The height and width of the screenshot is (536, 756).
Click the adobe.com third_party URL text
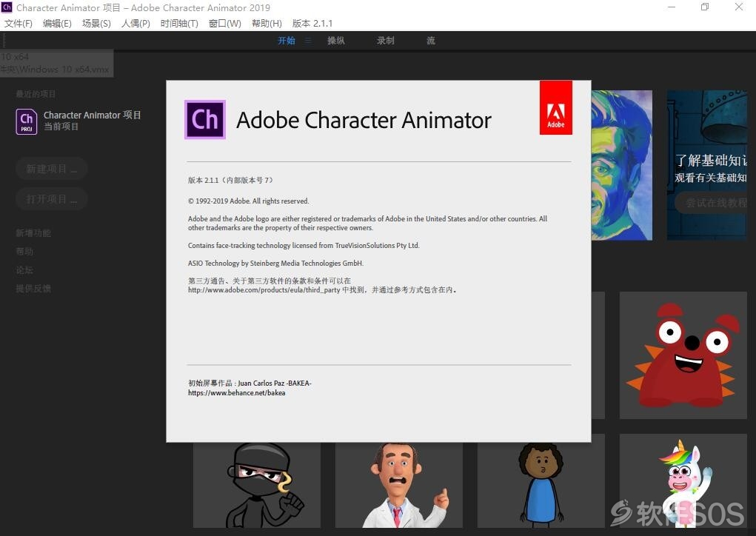(x=264, y=290)
